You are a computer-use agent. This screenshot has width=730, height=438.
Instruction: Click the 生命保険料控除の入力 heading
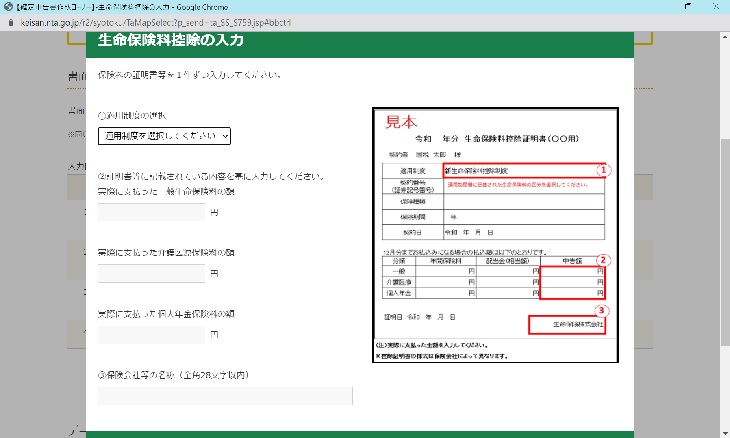click(x=170, y=40)
